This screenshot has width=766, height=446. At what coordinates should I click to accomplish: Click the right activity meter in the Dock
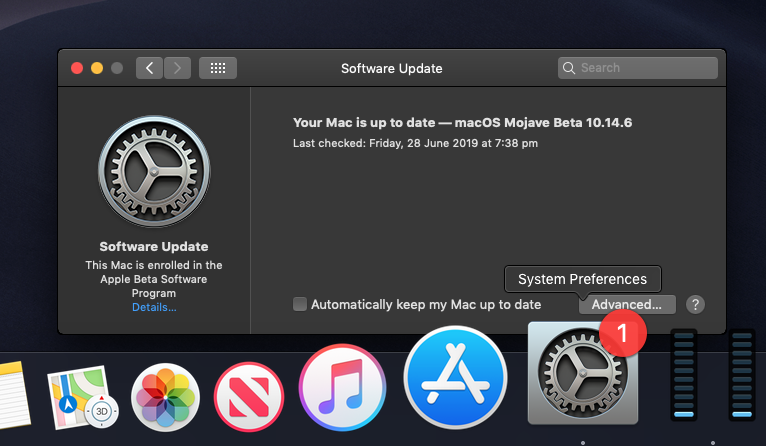[x=742, y=375]
